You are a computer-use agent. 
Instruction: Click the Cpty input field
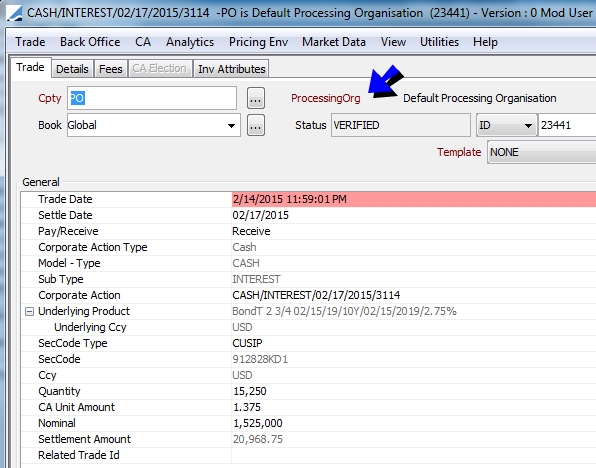(152, 98)
